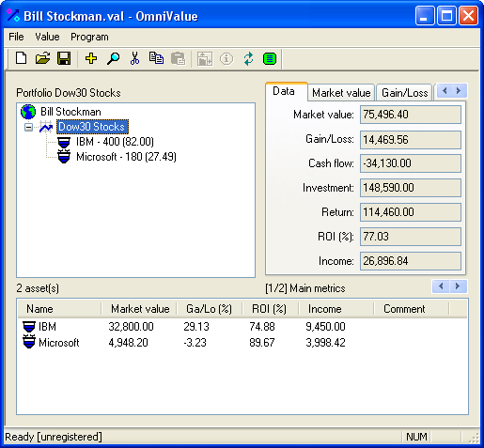Save the portfolio with the floppy disk icon
484x448 pixels.
(64, 58)
